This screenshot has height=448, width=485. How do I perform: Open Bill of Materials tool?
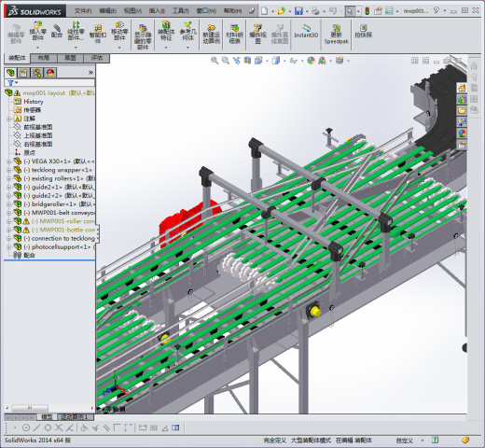234,35
